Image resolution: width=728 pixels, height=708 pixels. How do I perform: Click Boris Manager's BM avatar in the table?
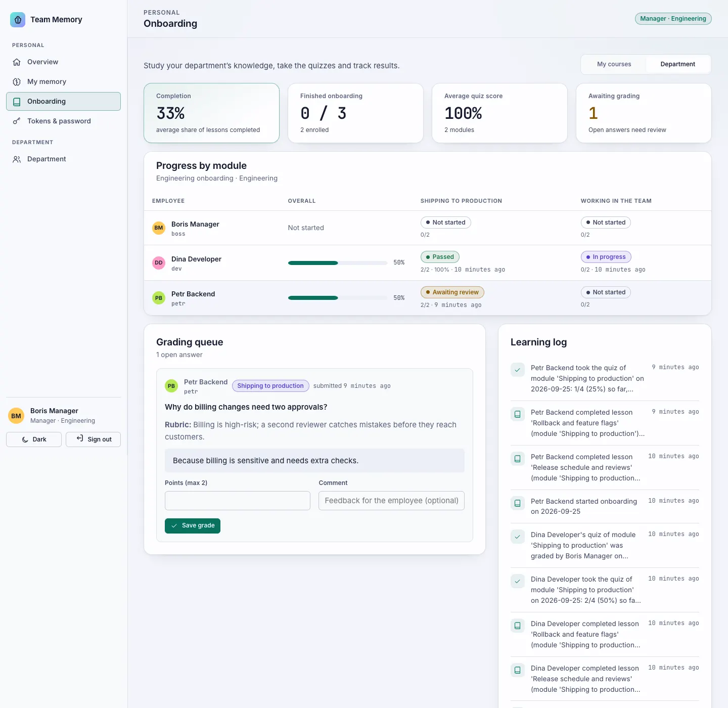click(159, 228)
